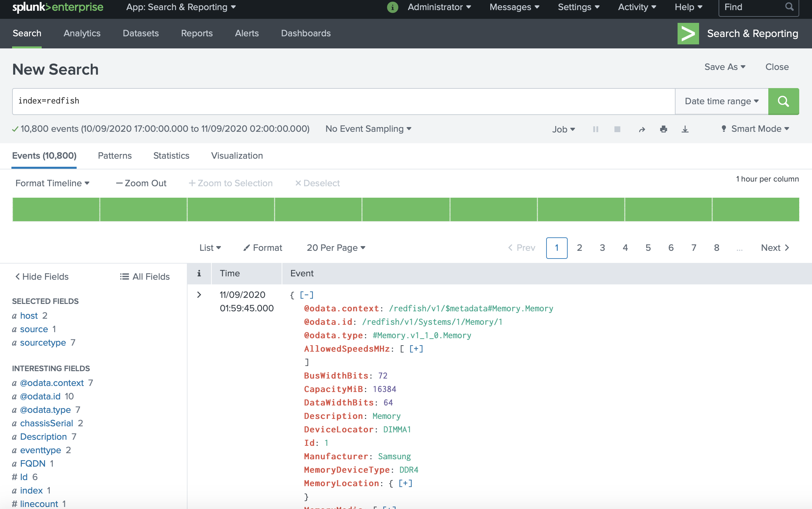
Task: Go to results page 8
Action: (x=717, y=247)
